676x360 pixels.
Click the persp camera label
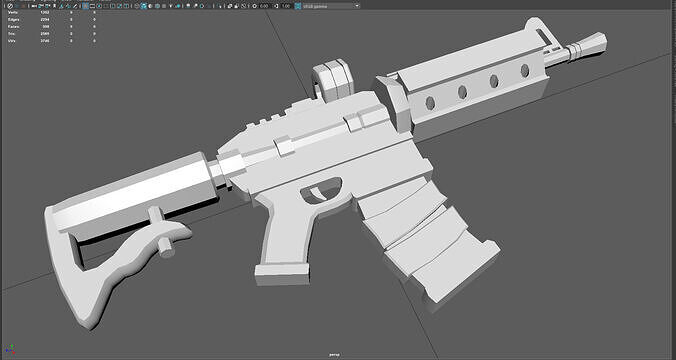point(334,354)
